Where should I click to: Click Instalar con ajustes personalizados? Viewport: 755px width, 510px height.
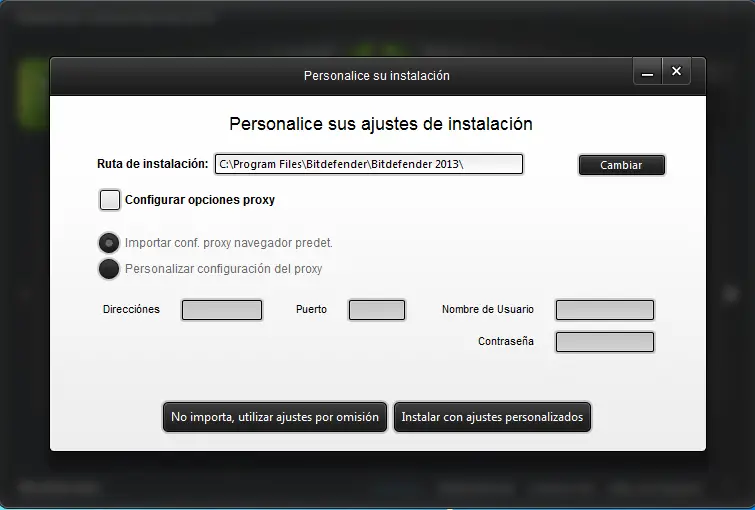(492, 417)
